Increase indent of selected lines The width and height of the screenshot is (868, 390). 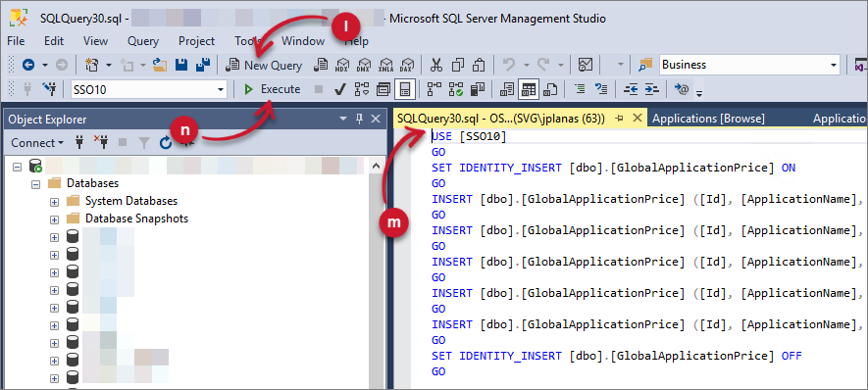(x=652, y=89)
